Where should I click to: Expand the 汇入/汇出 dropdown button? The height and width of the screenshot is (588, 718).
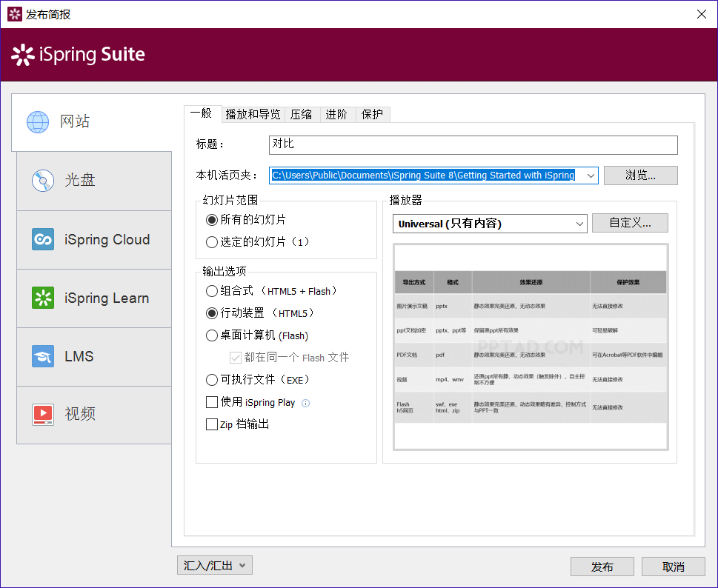click(215, 566)
